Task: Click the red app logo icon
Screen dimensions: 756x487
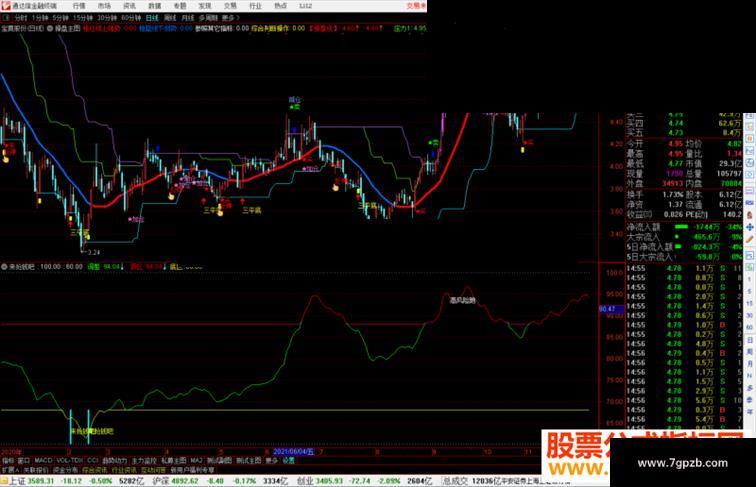Action: coord(5,6)
